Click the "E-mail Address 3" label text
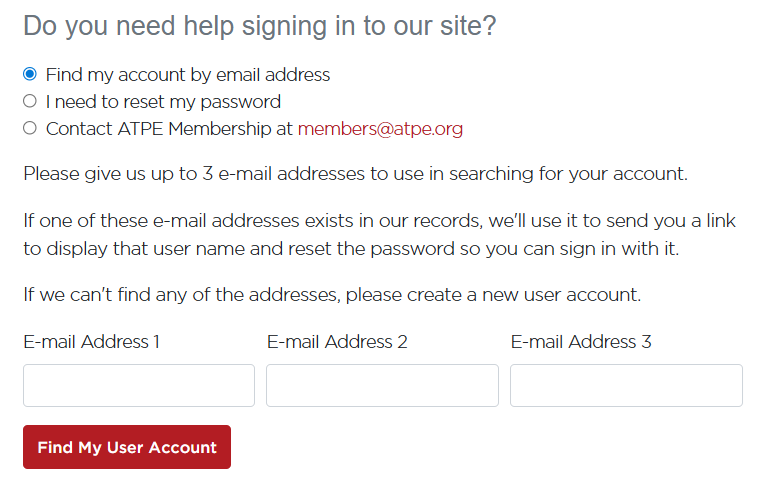Image resolution: width=770 pixels, height=486 pixels. click(581, 342)
